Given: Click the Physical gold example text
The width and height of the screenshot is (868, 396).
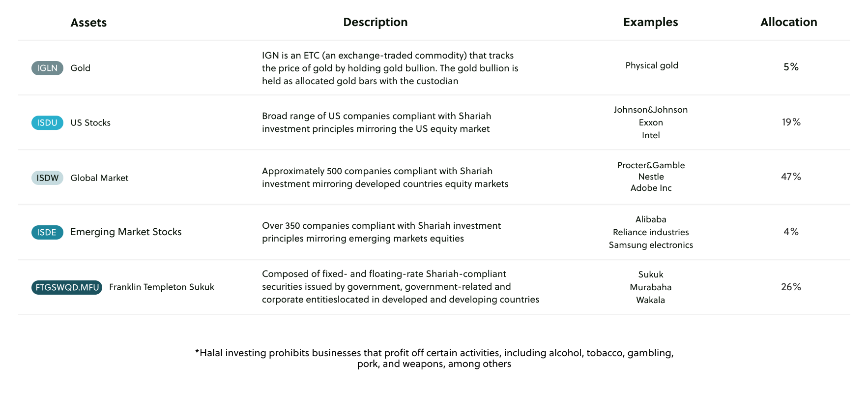Looking at the screenshot, I should pyautogui.click(x=652, y=65).
